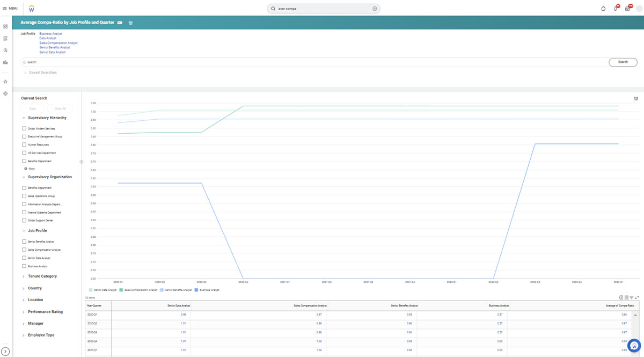Open dashboards icon in left sidebar
Screen dimensions: 644x357
click(x=5, y=26)
